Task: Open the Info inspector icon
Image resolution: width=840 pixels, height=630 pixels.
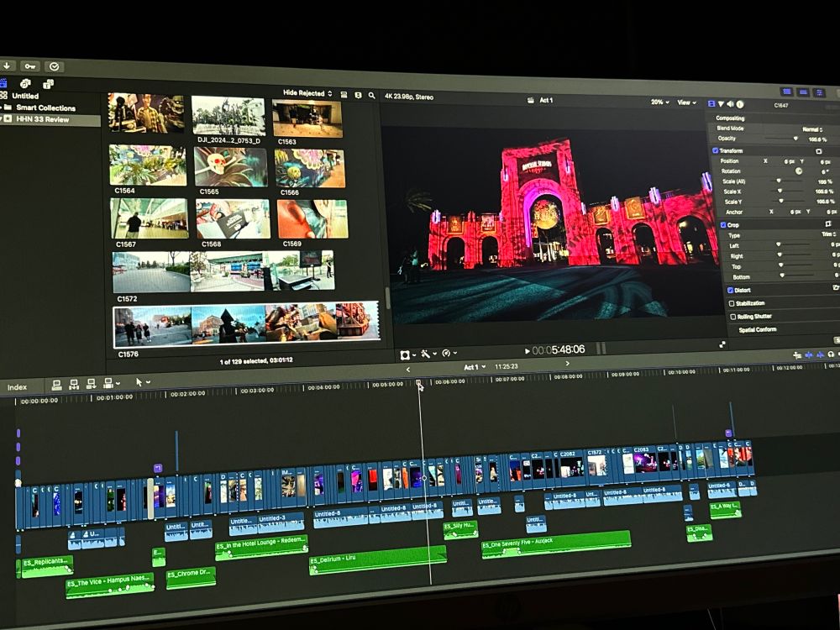Action: pyautogui.click(x=740, y=104)
